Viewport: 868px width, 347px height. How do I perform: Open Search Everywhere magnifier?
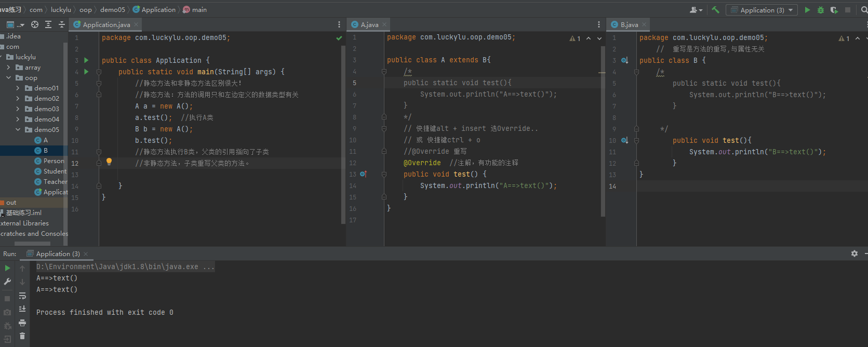point(864,10)
